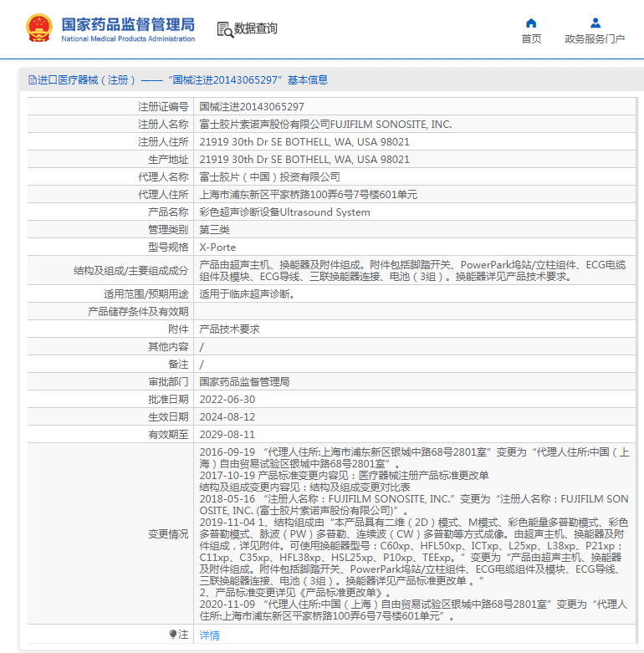Select the 其他内容 label

click(168, 346)
